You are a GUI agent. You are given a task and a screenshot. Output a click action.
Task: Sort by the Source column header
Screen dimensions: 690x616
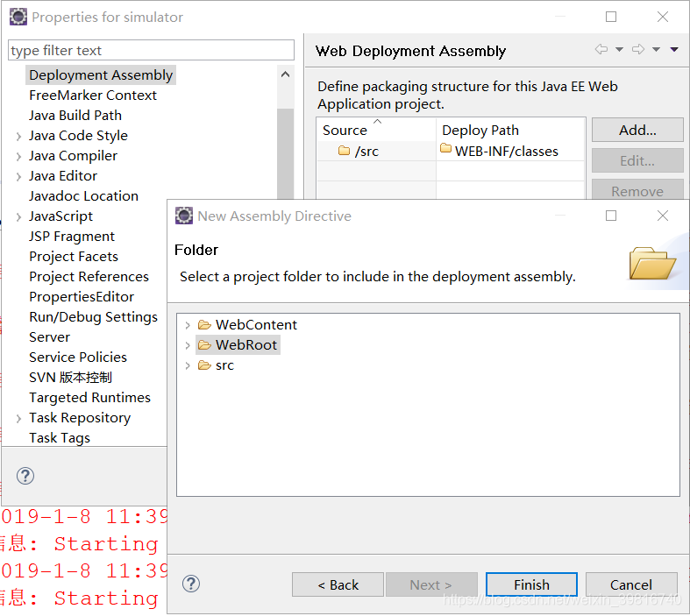[376, 130]
